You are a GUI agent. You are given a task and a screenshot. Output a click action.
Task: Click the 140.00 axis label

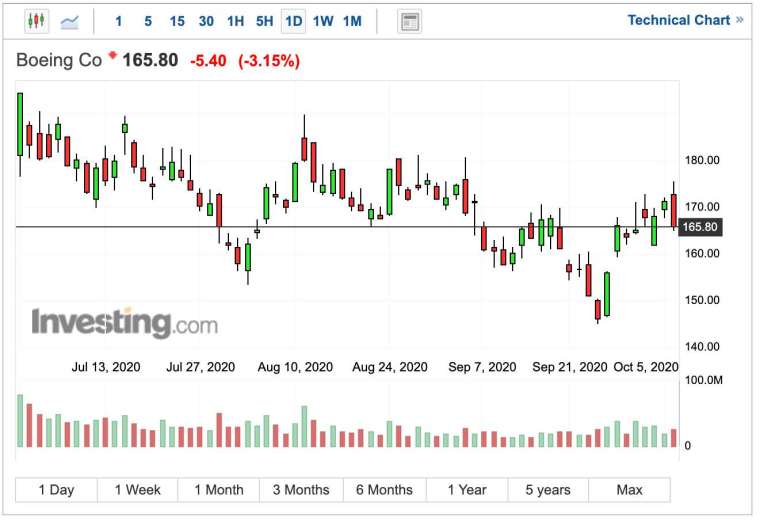click(702, 347)
